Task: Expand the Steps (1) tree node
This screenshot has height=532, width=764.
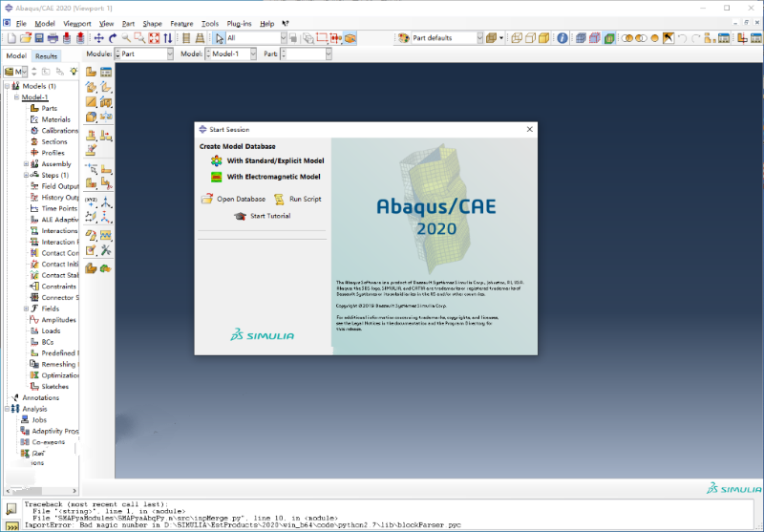Action: pos(27,176)
